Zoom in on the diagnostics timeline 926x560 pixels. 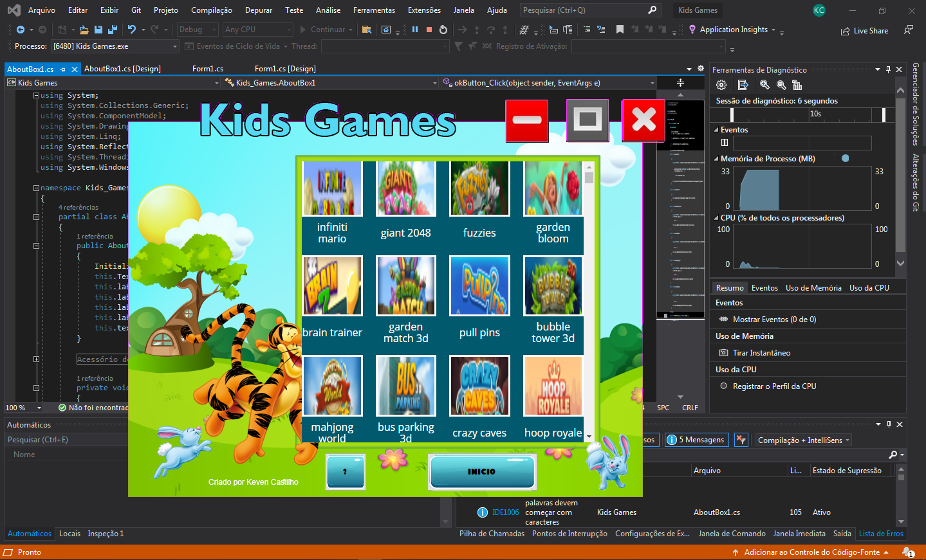click(x=764, y=84)
